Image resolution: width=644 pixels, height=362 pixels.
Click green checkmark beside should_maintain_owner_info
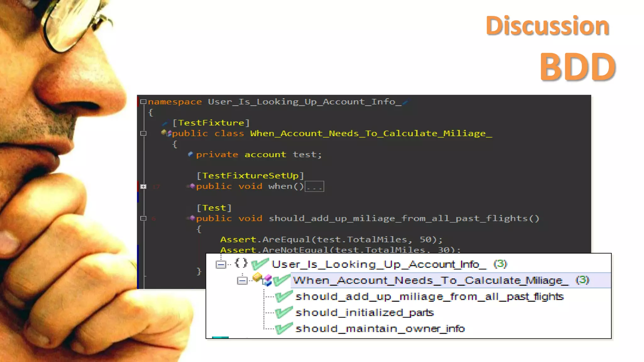click(x=284, y=328)
